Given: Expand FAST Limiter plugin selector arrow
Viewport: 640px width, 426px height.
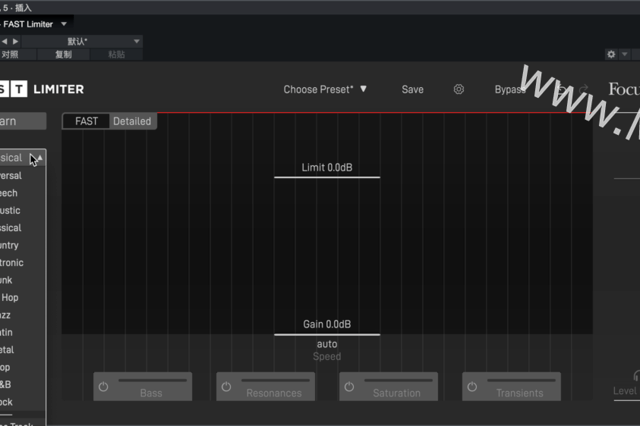Looking at the screenshot, I should [x=64, y=24].
